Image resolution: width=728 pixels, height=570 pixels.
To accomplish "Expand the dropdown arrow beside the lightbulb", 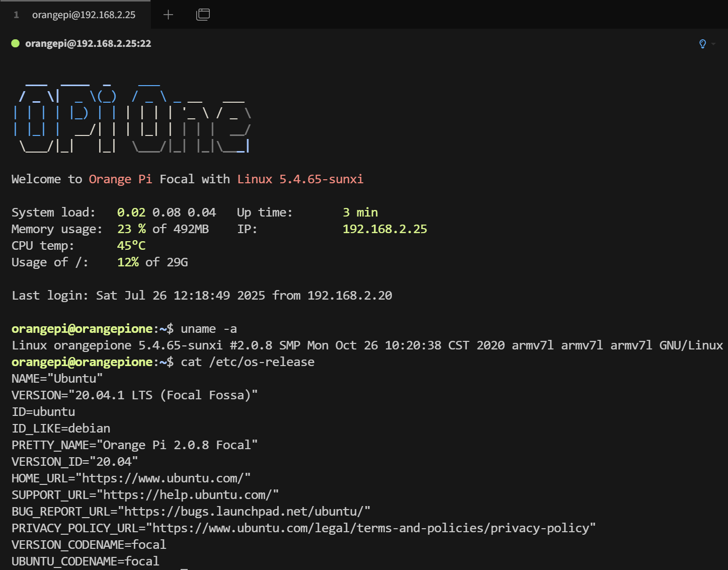I will pyautogui.click(x=713, y=44).
